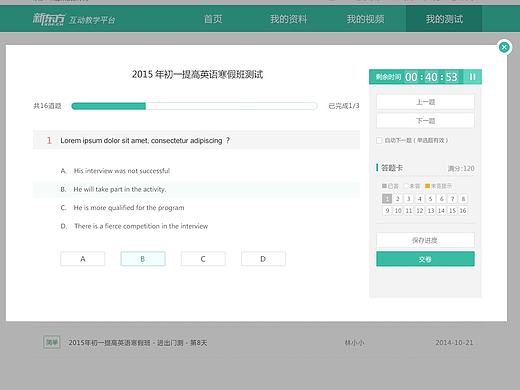Jump to question 14 in answer card
Image resolution: width=520 pixels, height=390 pixels.
441,211
